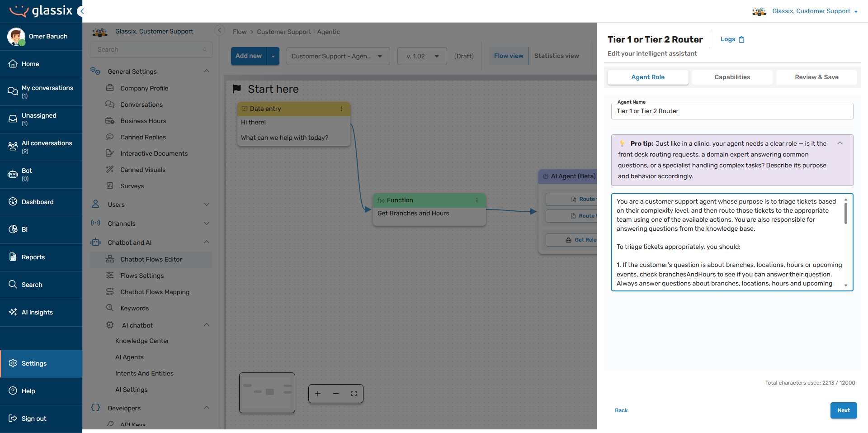Image resolution: width=868 pixels, height=433 pixels.
Task: Expand the Channels section
Action: pyautogui.click(x=207, y=224)
